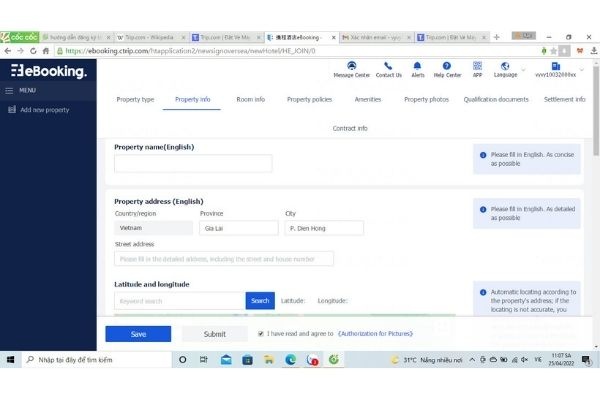Click the latitude longitude info icon
600x400 pixels.
point(483,292)
